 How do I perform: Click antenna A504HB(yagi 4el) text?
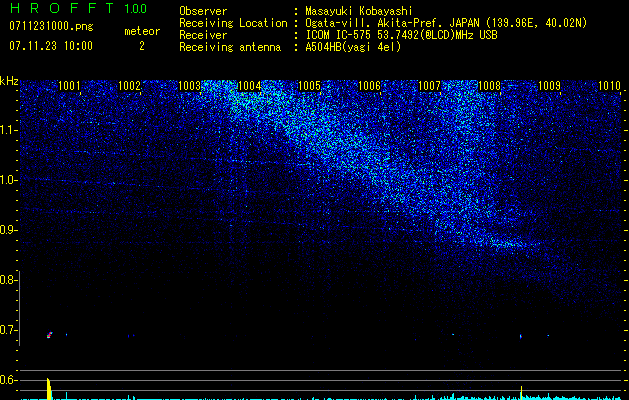[353, 47]
